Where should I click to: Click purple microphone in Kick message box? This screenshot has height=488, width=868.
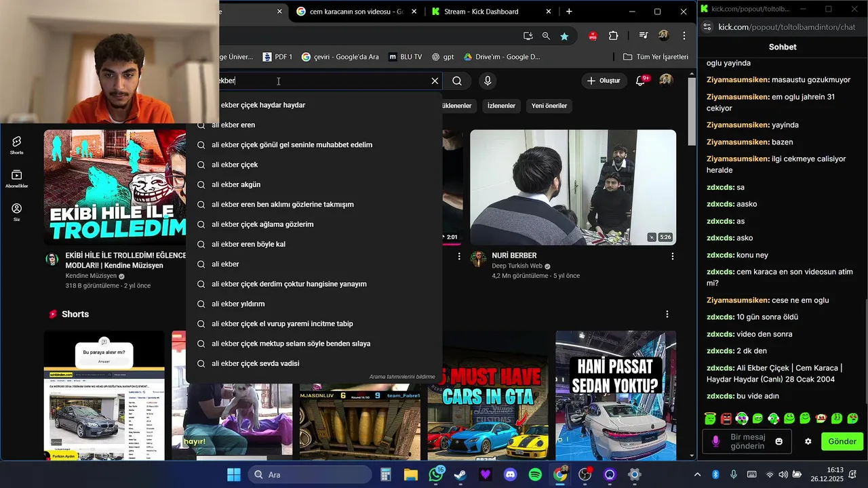click(x=715, y=441)
